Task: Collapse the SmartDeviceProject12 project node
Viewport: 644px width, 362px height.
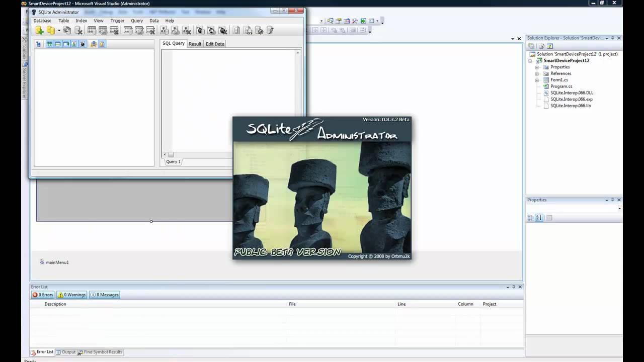Action: click(530, 61)
